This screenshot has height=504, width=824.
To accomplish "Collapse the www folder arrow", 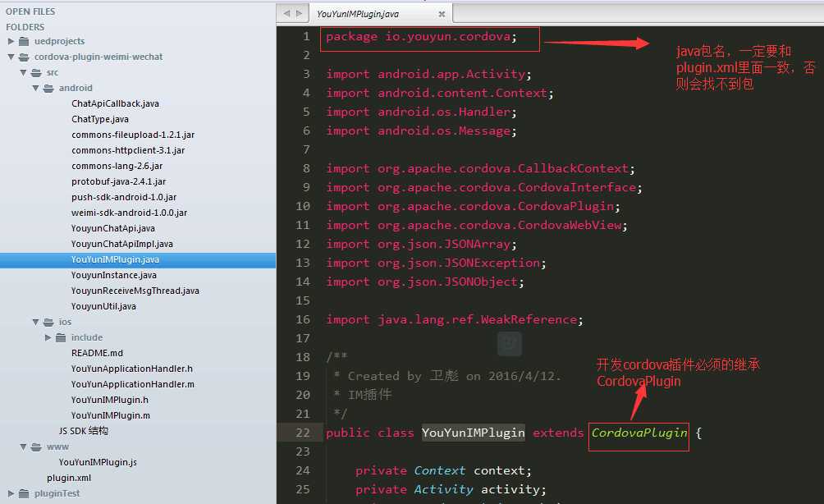I will [23, 447].
